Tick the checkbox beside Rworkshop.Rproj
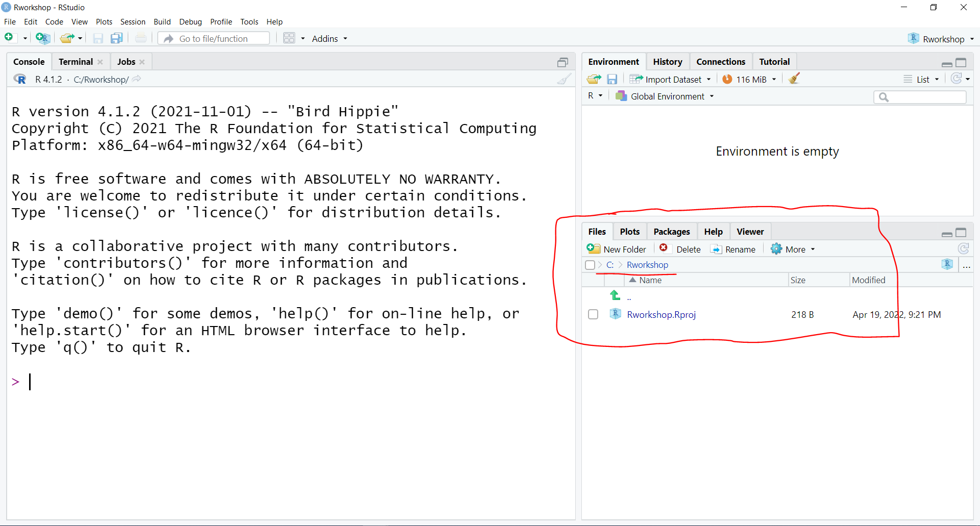 (x=593, y=314)
